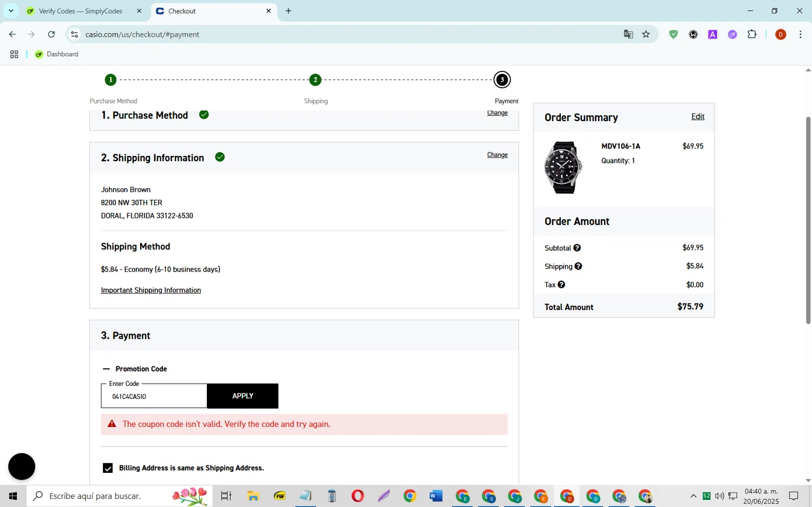
Task: Open the Dashboard bookmark
Action: point(57,54)
